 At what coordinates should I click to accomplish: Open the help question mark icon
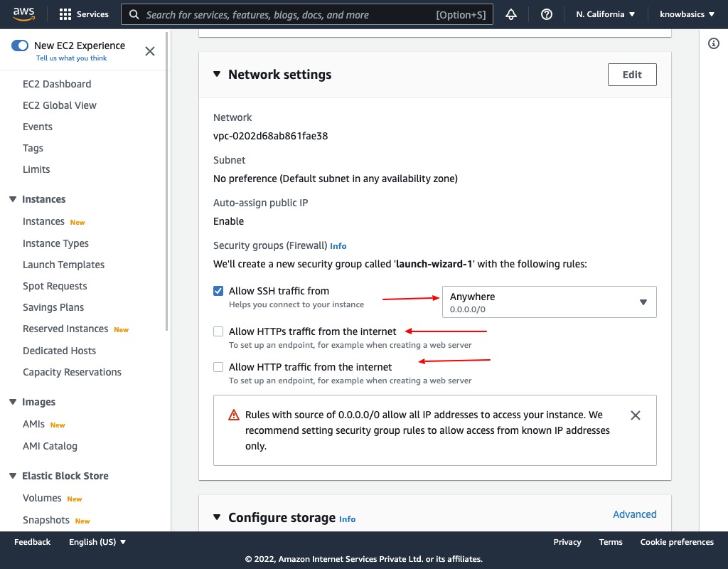coord(547,14)
